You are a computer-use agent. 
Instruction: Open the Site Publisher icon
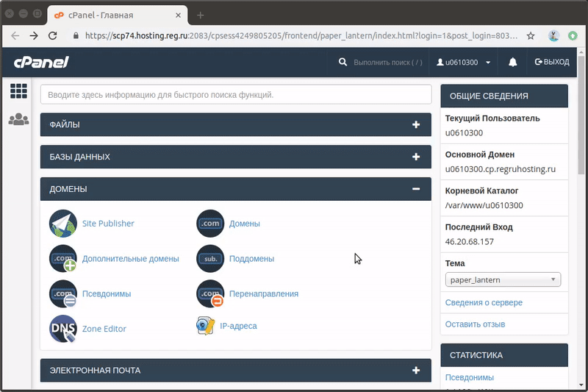point(63,223)
